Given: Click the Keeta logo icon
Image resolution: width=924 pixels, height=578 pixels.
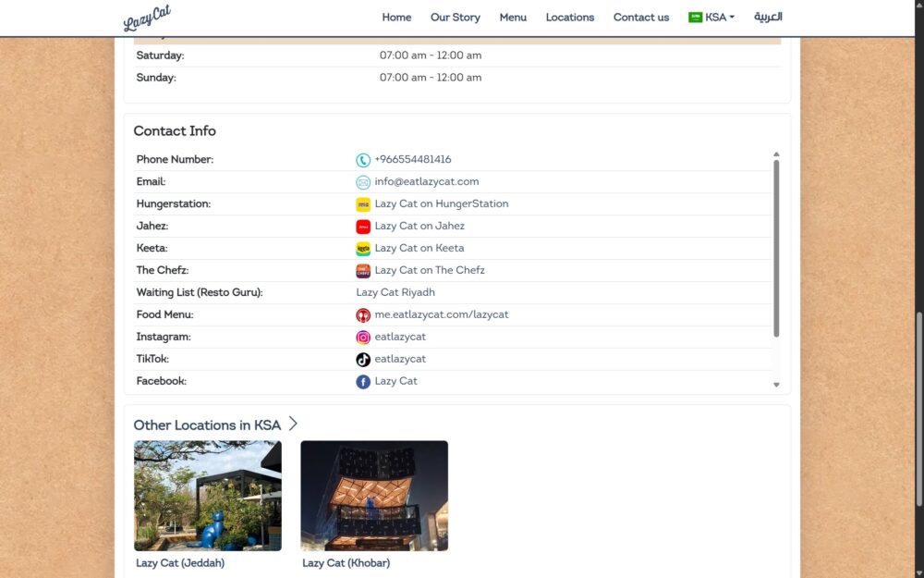Looking at the screenshot, I should [x=363, y=249].
